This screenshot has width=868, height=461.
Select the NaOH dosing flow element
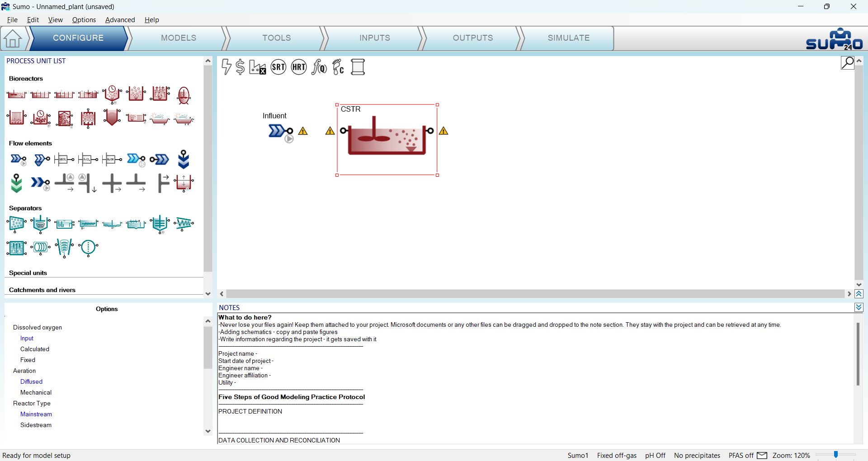(112, 159)
